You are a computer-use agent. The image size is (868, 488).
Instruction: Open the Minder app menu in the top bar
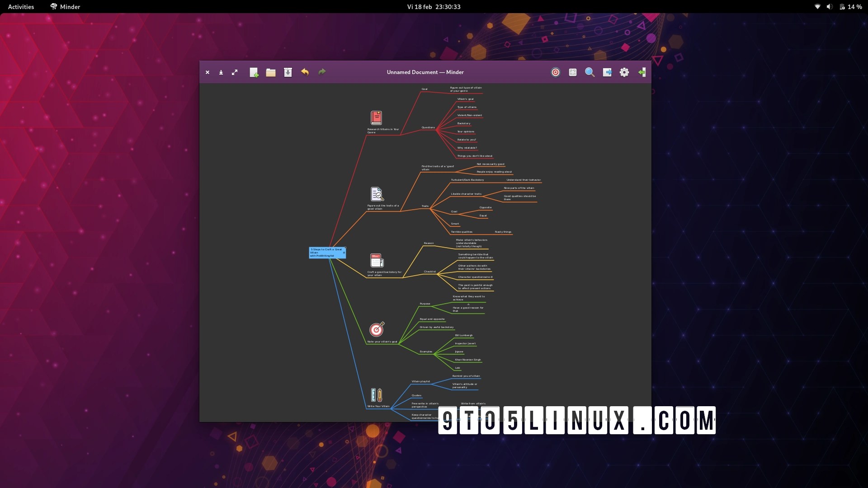[65, 7]
